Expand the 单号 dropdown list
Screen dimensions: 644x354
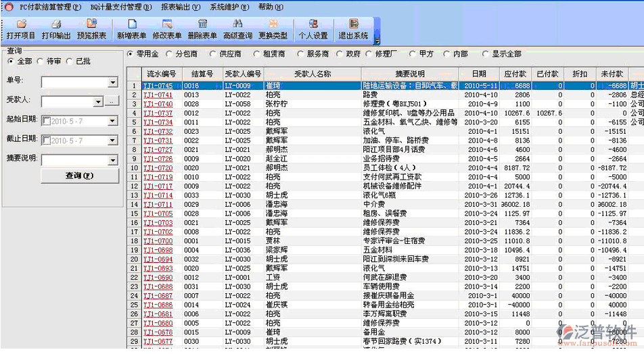[113, 82]
